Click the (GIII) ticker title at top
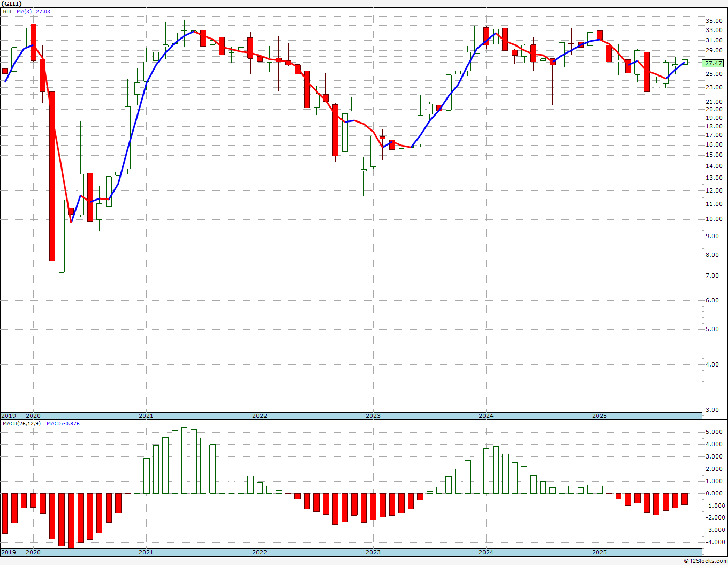Viewport: 728px width, 565px height. point(11,4)
